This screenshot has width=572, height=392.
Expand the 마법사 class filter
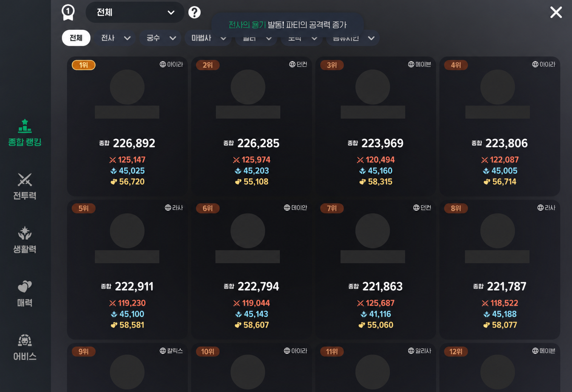pyautogui.click(x=208, y=38)
